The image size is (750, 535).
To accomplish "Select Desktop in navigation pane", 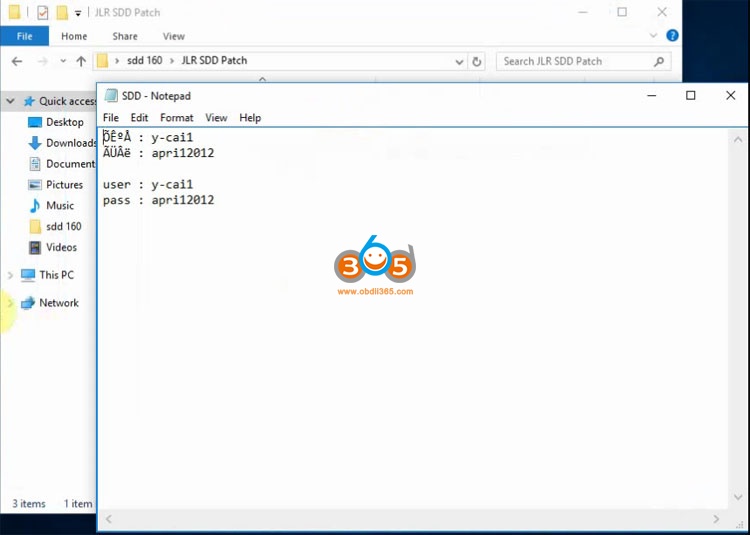I will [65, 122].
